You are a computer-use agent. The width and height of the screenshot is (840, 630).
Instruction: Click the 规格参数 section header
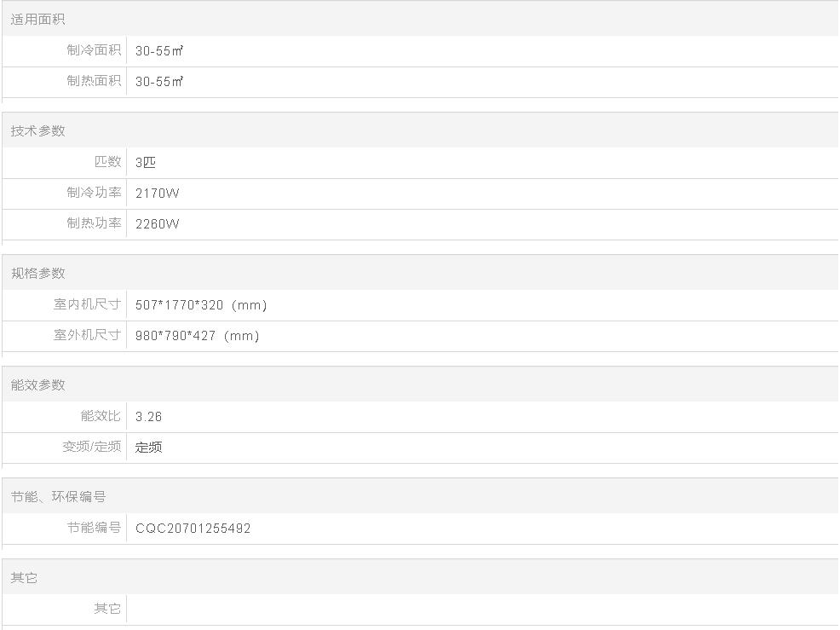click(x=37, y=273)
